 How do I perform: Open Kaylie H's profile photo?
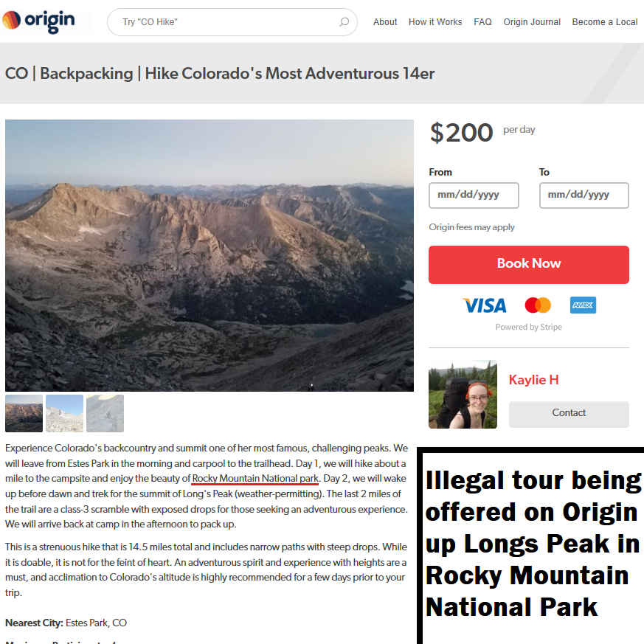(x=463, y=394)
